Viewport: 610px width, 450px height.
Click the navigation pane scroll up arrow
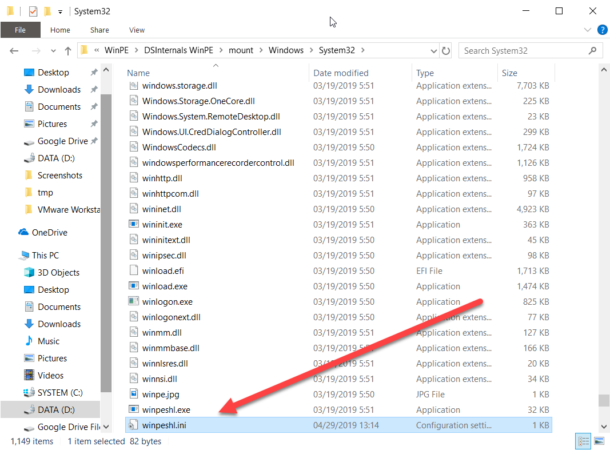coord(106,70)
